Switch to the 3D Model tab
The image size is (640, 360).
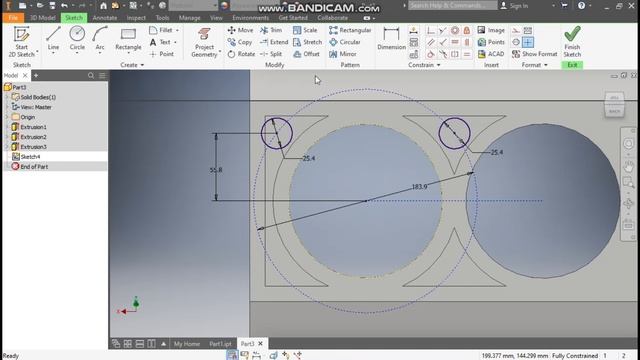42,18
